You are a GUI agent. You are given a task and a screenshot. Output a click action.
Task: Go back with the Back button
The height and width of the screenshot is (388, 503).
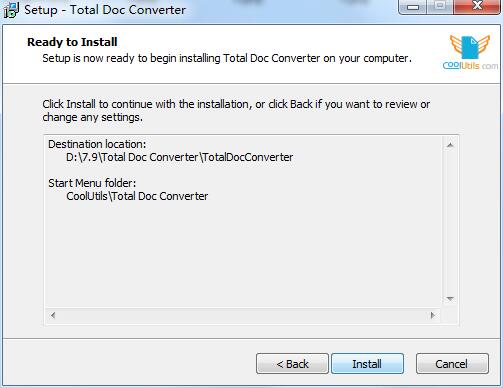click(x=292, y=364)
